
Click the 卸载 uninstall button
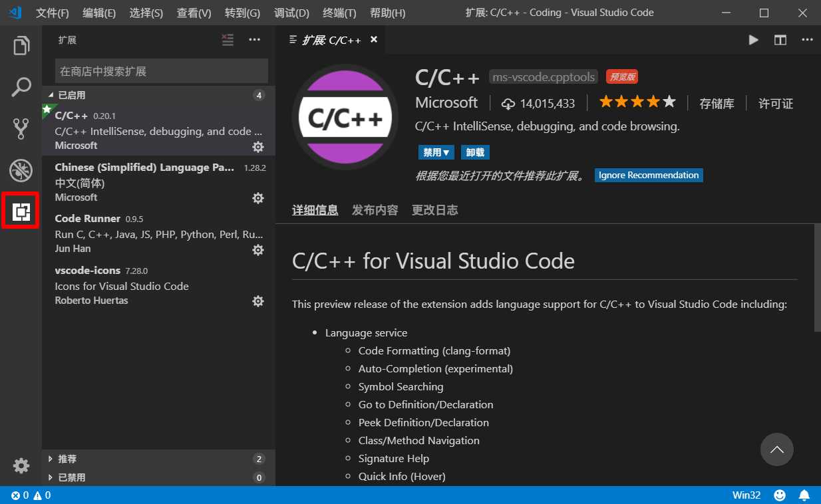tap(475, 153)
